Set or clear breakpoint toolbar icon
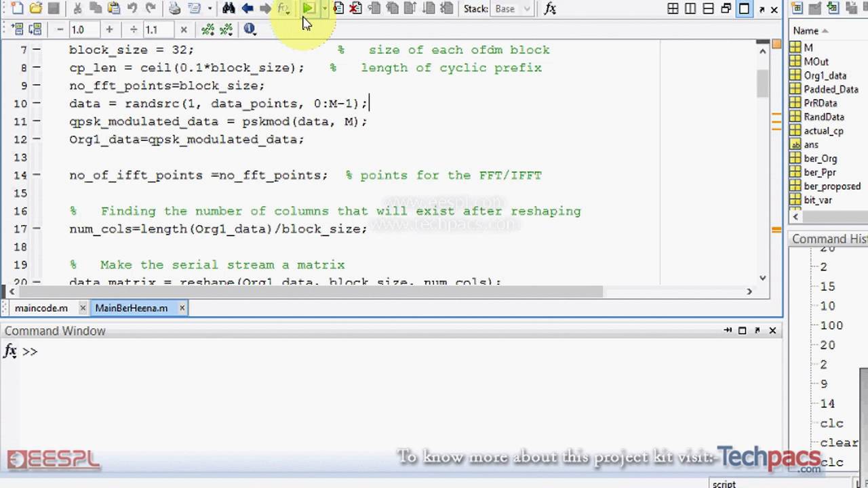The image size is (868, 488). 338,9
